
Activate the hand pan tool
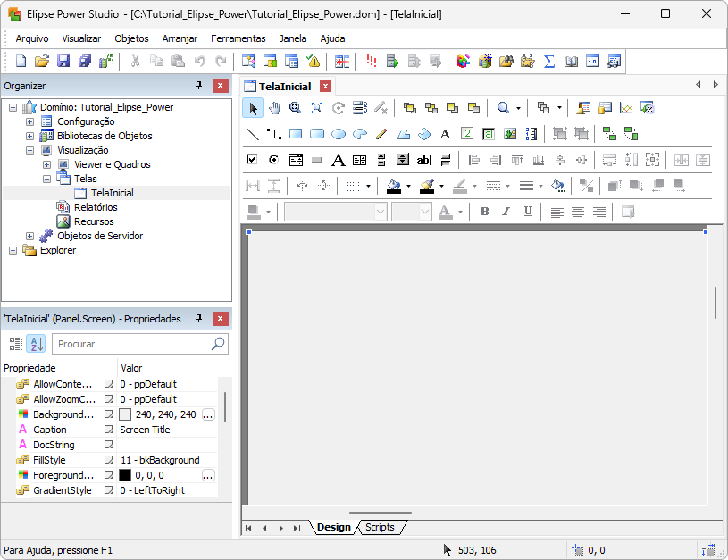coord(274,108)
